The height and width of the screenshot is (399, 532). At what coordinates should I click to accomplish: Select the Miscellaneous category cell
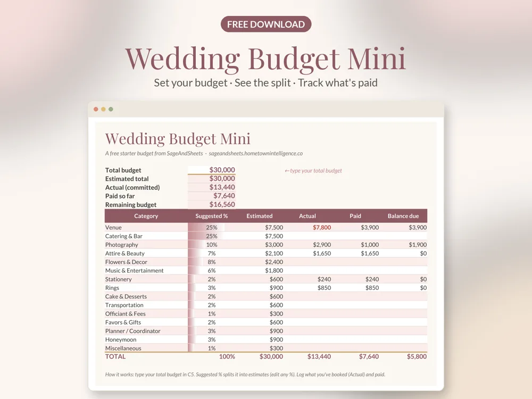[x=146, y=348]
